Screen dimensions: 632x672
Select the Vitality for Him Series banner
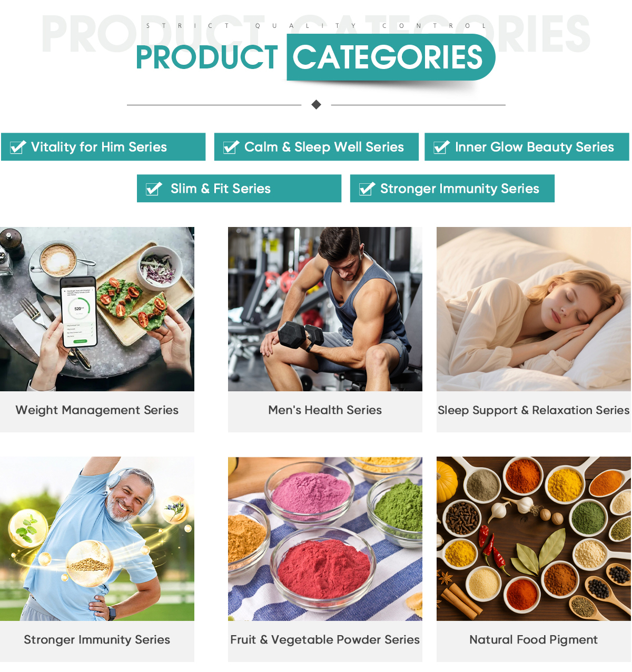coord(103,147)
